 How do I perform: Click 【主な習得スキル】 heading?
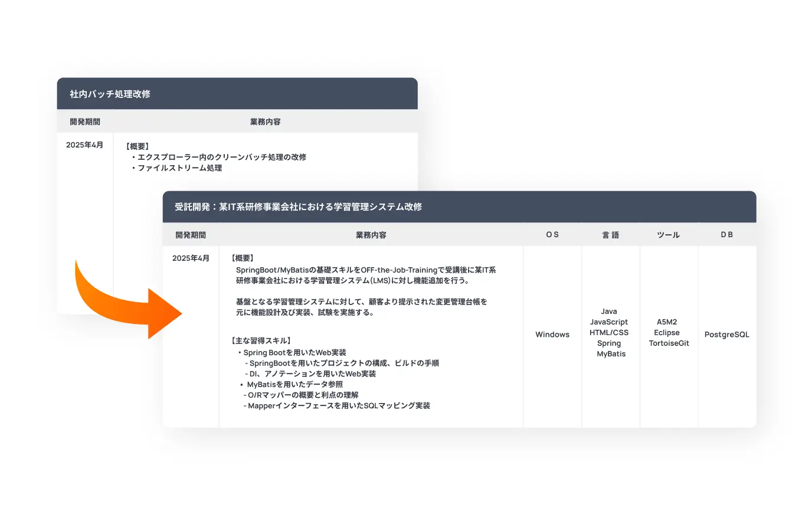261,340
